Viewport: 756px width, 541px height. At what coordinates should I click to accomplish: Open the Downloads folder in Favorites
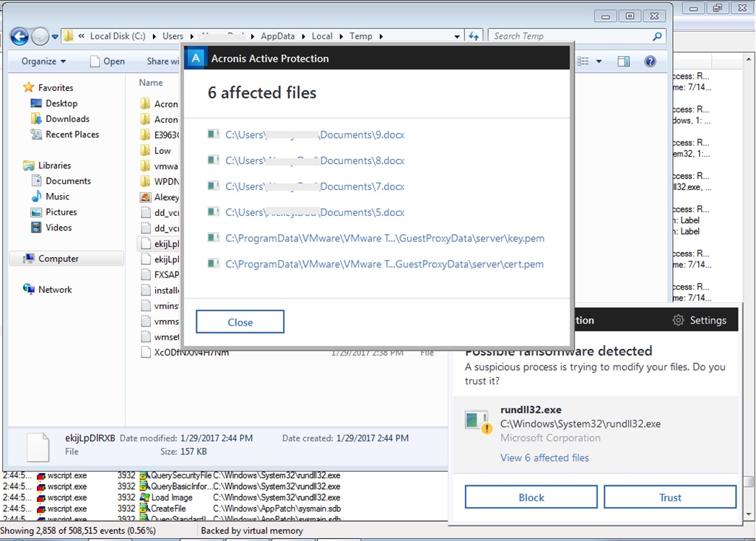(67, 119)
